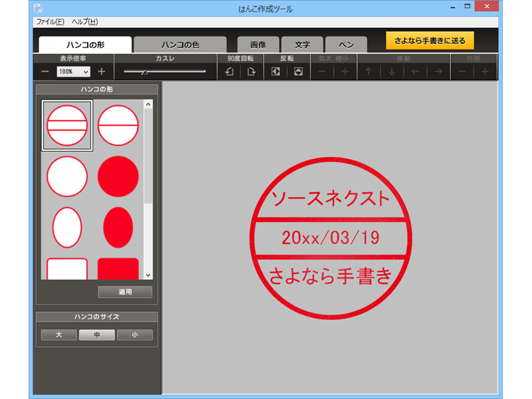Click the move left arrow icon

tap(415, 72)
